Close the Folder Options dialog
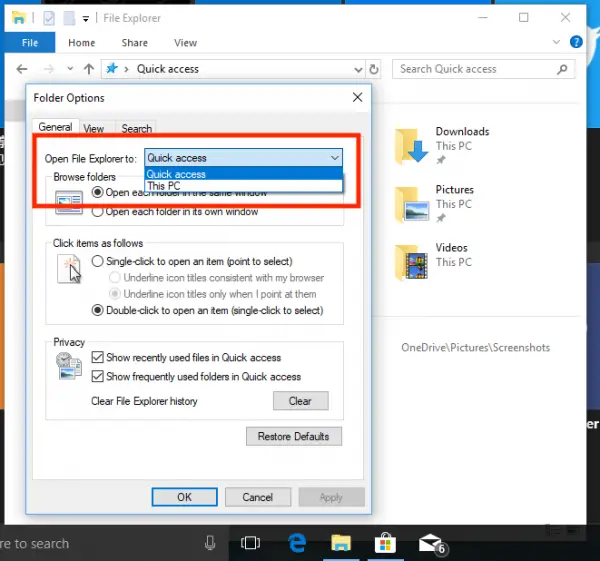This screenshot has width=600, height=561. (x=357, y=97)
